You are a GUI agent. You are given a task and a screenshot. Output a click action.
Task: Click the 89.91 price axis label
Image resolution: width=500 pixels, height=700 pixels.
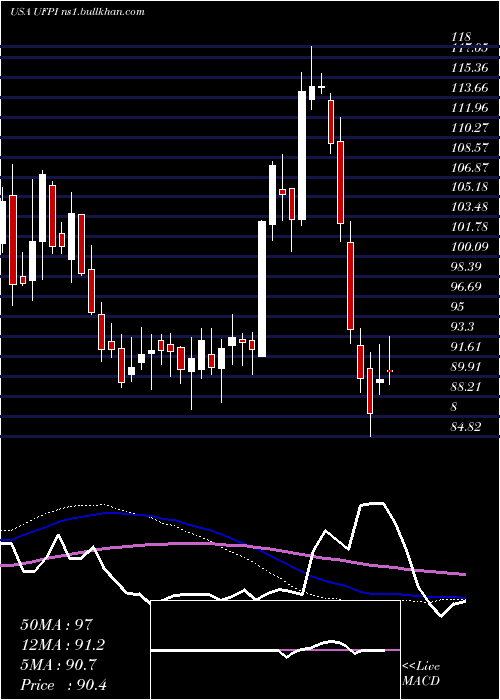click(x=466, y=367)
